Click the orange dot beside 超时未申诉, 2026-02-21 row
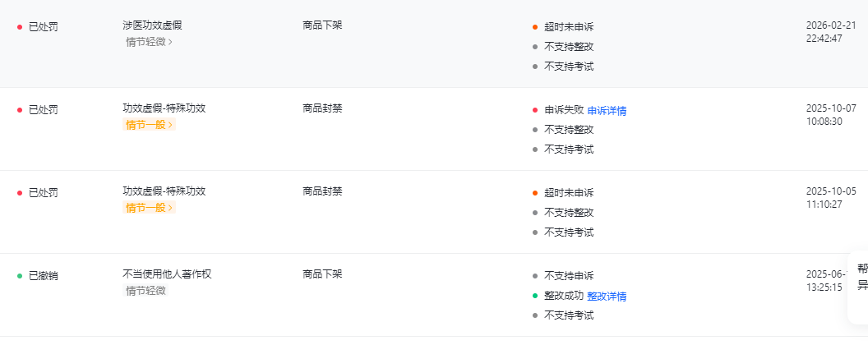The height and width of the screenshot is (345, 868). [x=535, y=27]
